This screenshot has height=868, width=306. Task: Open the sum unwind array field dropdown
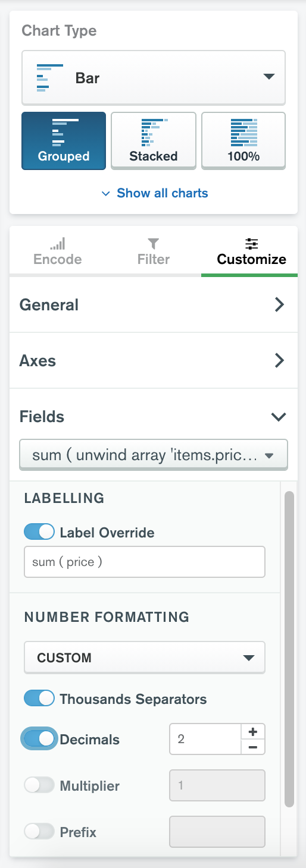coord(154,455)
